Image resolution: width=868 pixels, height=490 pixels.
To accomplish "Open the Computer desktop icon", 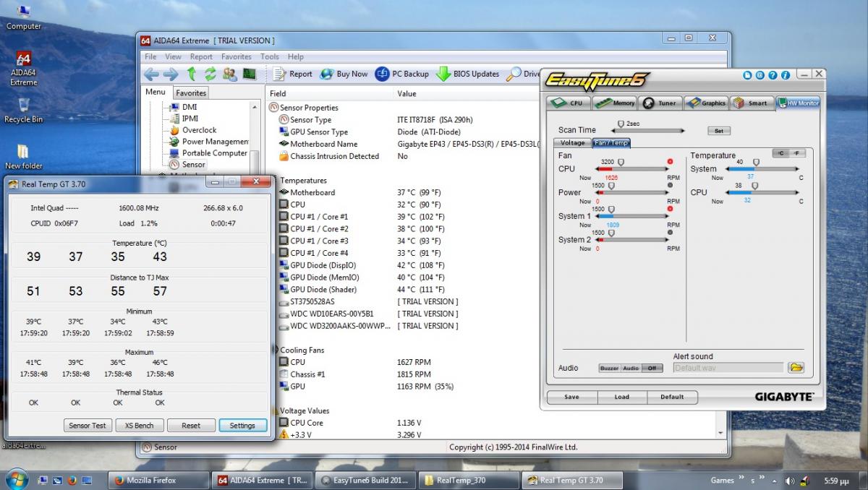I will [23, 17].
